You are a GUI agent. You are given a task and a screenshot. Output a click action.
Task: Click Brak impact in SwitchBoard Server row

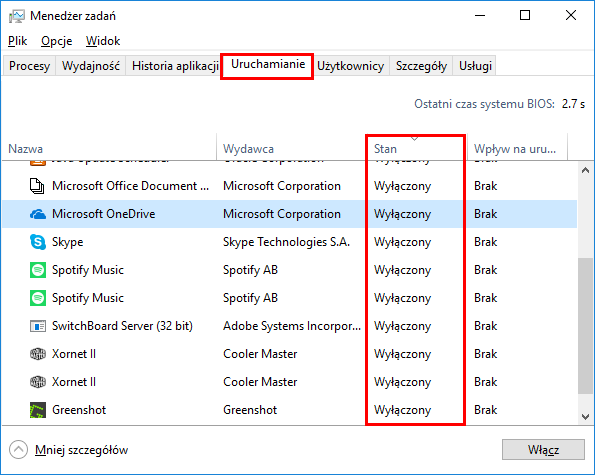point(485,326)
